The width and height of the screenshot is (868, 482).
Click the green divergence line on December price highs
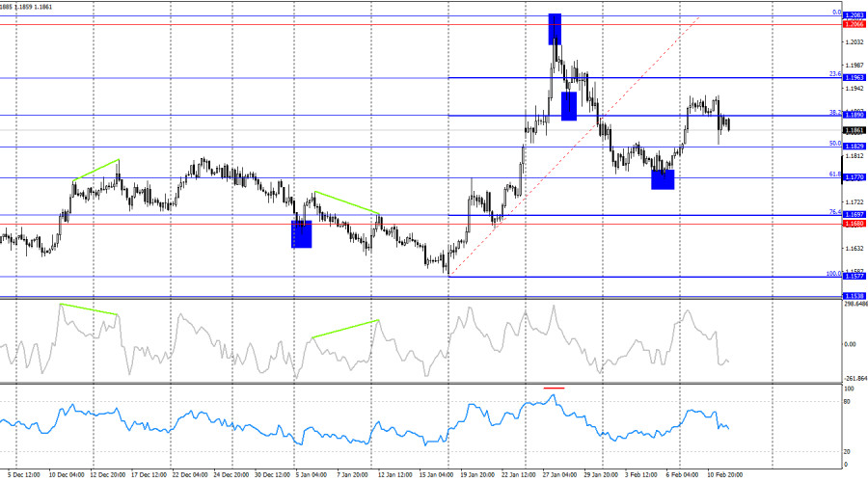[x=96, y=170]
